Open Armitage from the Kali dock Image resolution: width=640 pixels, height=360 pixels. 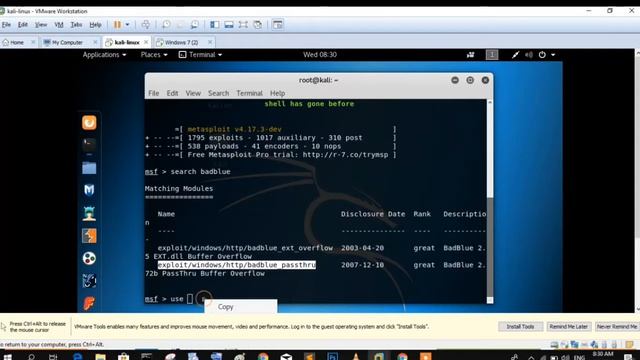pyautogui.click(x=89, y=213)
